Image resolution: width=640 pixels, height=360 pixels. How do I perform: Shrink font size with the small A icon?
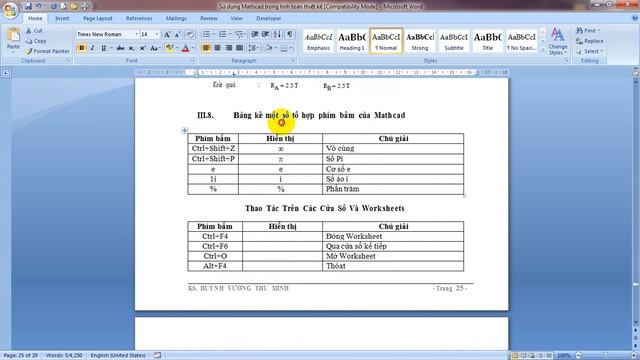pyautogui.click(x=178, y=35)
